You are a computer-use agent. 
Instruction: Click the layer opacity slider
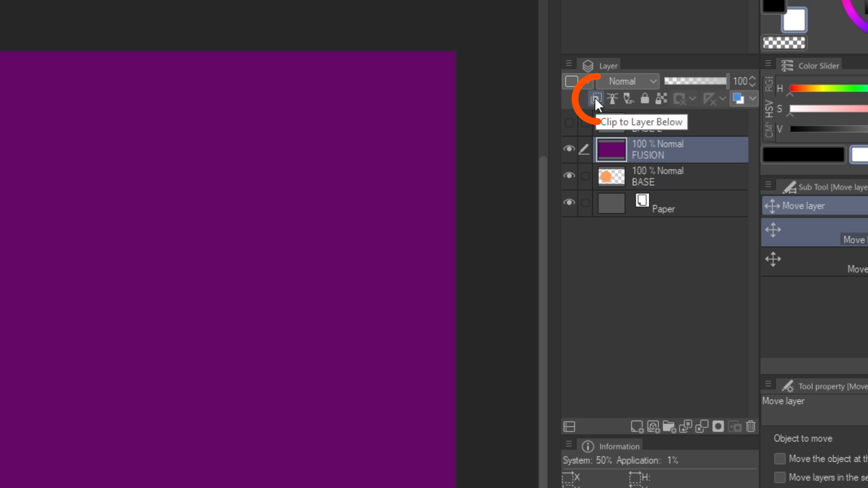(x=695, y=81)
